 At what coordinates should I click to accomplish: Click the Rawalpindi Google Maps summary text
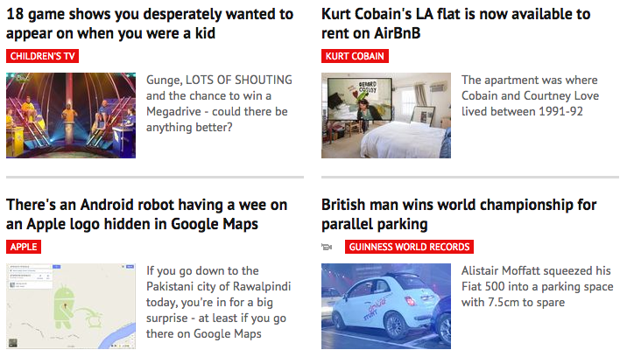coord(219,302)
